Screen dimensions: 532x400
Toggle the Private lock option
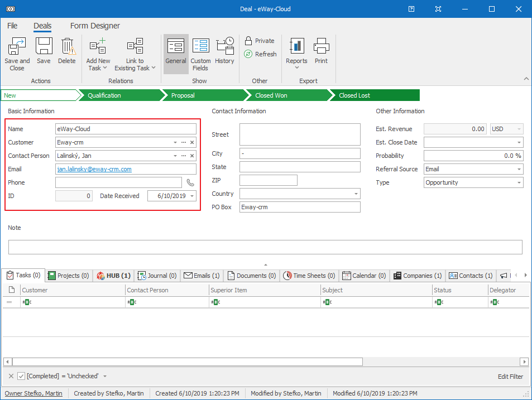[260, 41]
